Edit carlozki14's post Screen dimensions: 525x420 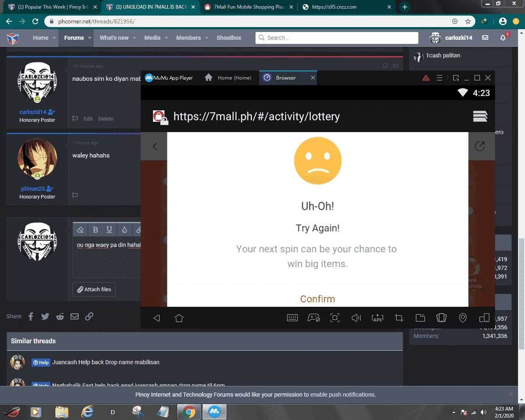tap(88, 119)
